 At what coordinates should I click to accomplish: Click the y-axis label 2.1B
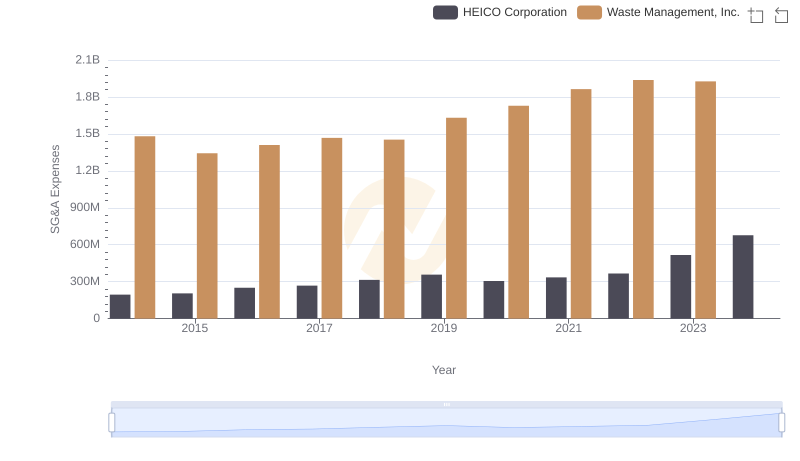[87, 60]
